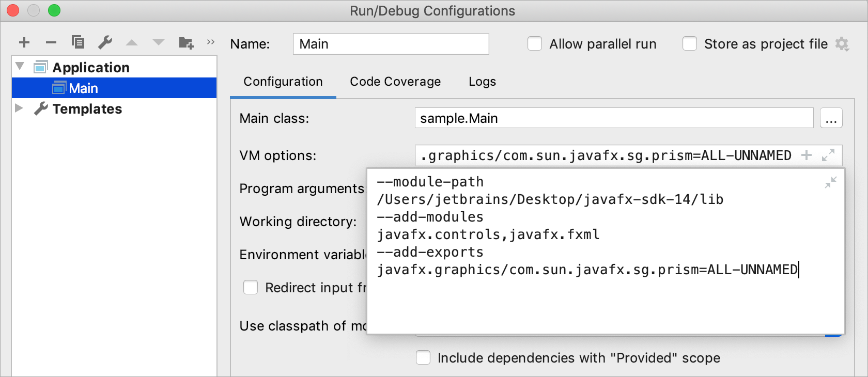Open the project file settings gear

842,44
